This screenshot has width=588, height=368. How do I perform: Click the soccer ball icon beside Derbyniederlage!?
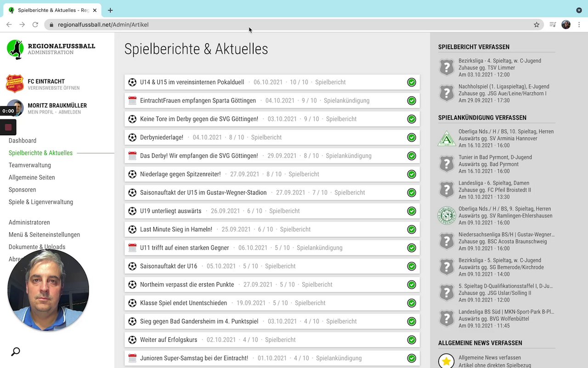(x=132, y=138)
